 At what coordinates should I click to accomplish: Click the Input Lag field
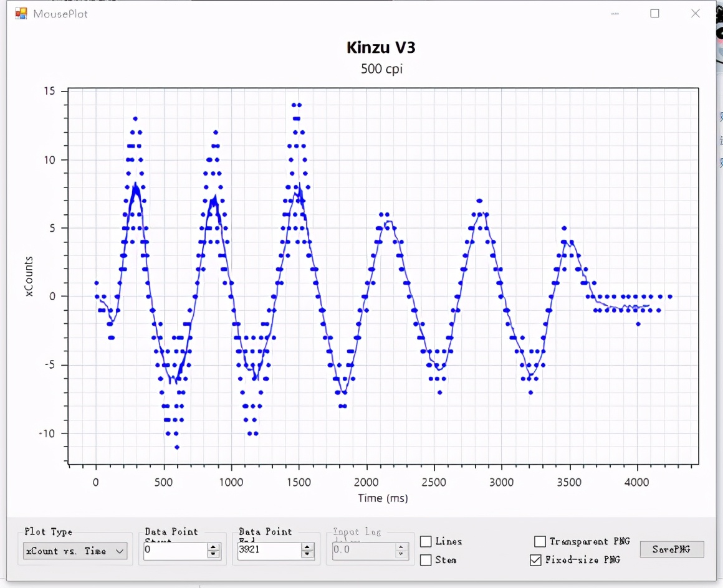[x=363, y=551]
